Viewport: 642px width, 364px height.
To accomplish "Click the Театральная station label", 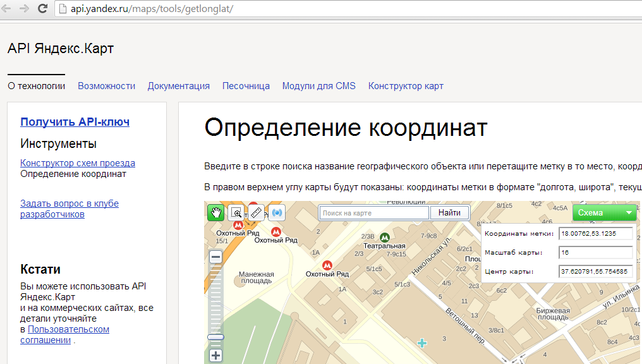I will (384, 246).
